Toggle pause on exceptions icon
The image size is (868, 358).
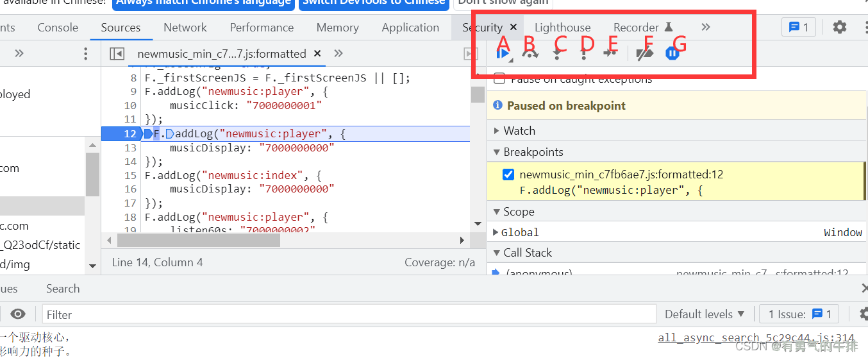(x=672, y=54)
